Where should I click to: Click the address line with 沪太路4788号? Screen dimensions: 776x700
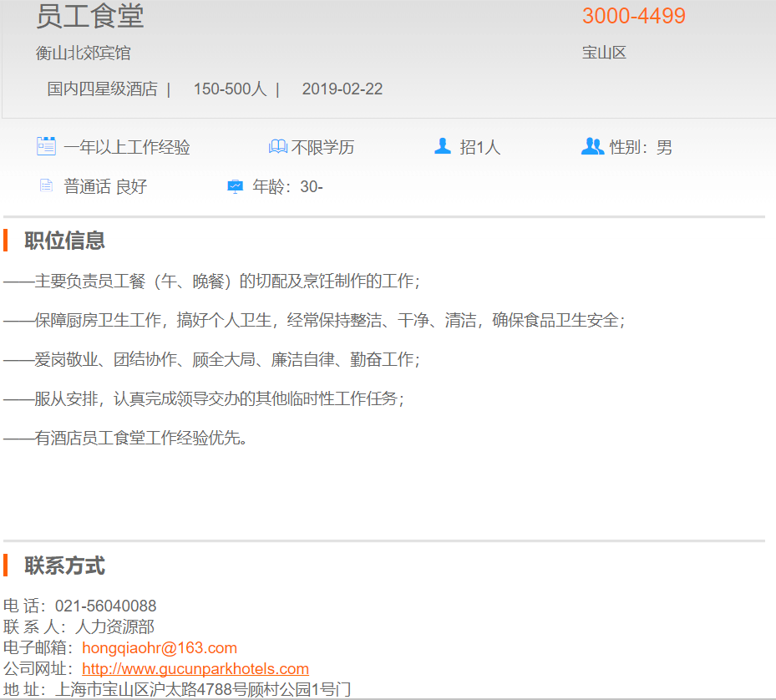click(x=202, y=689)
